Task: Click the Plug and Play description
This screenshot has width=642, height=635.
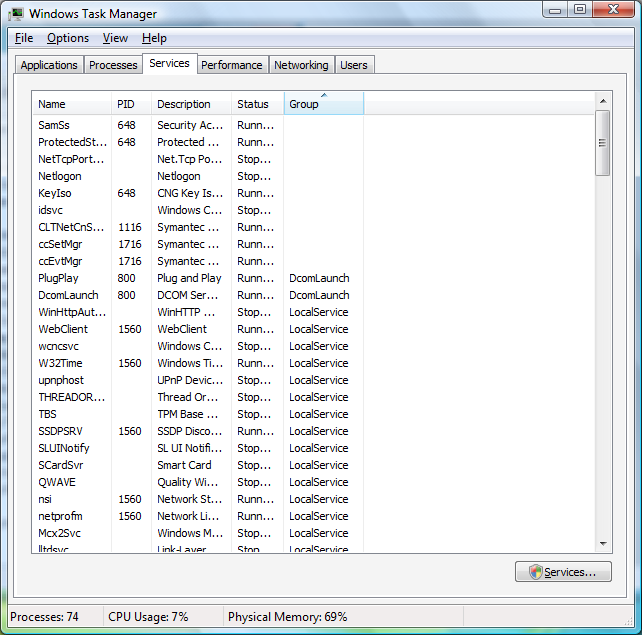Action: click(189, 278)
